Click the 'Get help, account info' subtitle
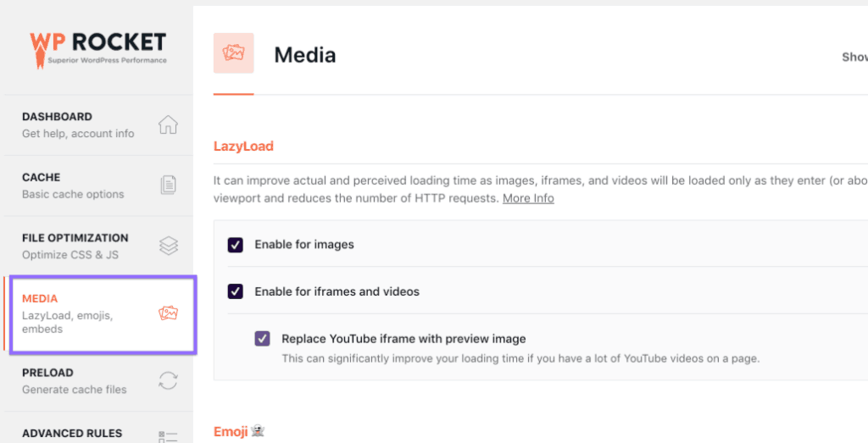The image size is (868, 443). coord(78,133)
